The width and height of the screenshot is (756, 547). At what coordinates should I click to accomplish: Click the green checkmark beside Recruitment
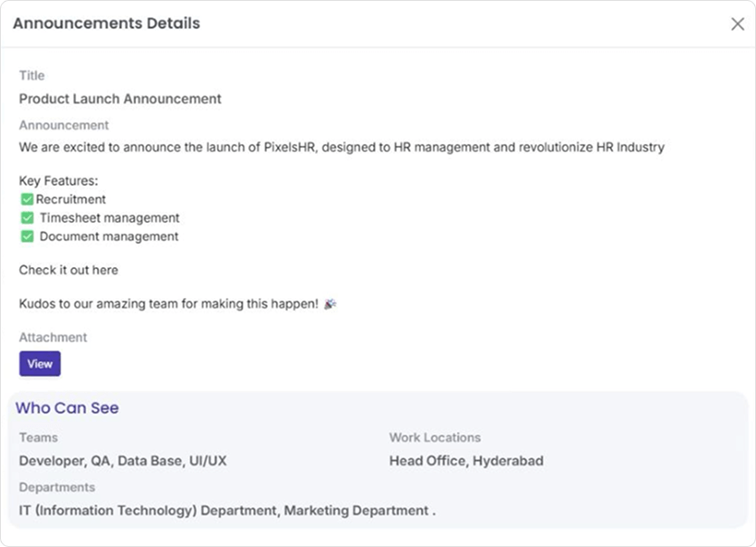click(x=27, y=199)
